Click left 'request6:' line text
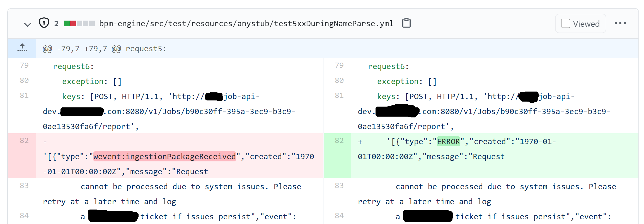This screenshot has width=644, height=224. 73,67
